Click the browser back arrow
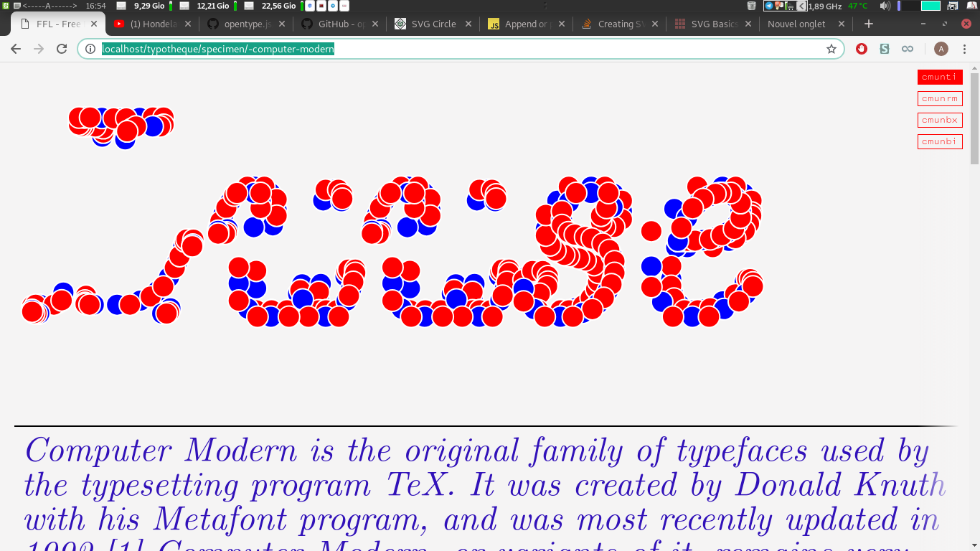This screenshot has height=551, width=980. tap(16, 49)
